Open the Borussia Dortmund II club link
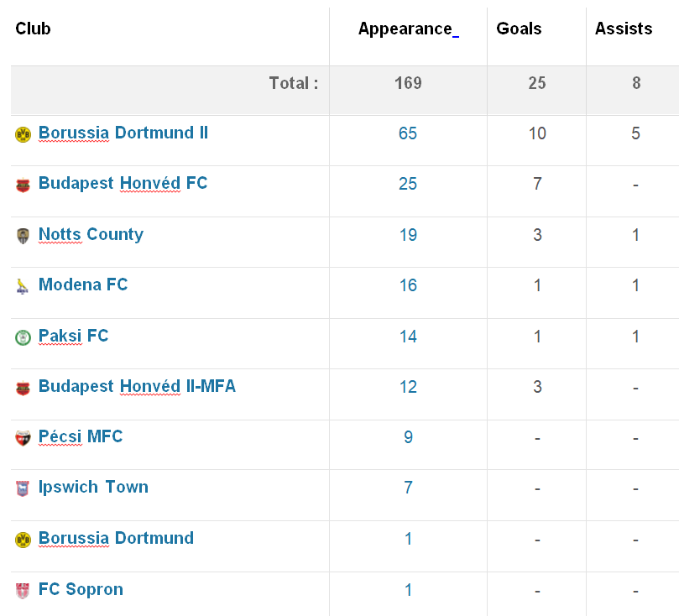The width and height of the screenshot is (679, 616). tap(123, 133)
